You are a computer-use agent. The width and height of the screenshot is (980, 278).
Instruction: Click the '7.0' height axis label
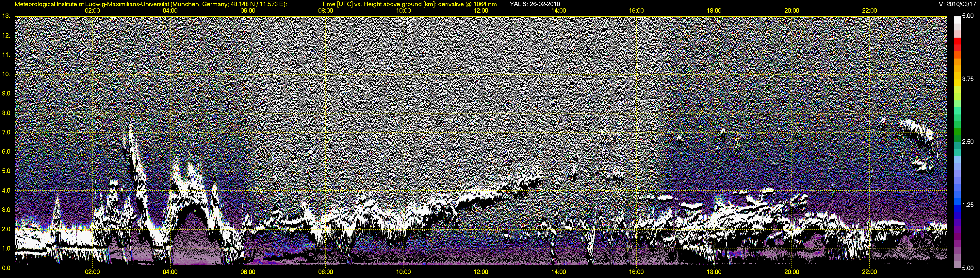click(6, 132)
